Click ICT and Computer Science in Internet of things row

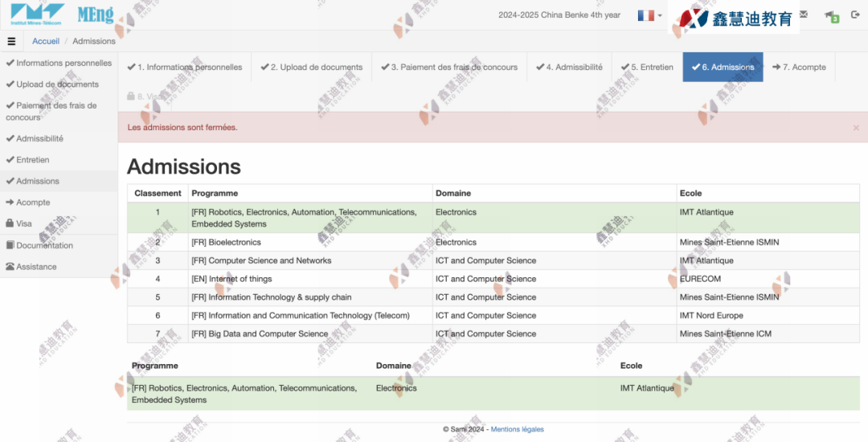pos(554,279)
